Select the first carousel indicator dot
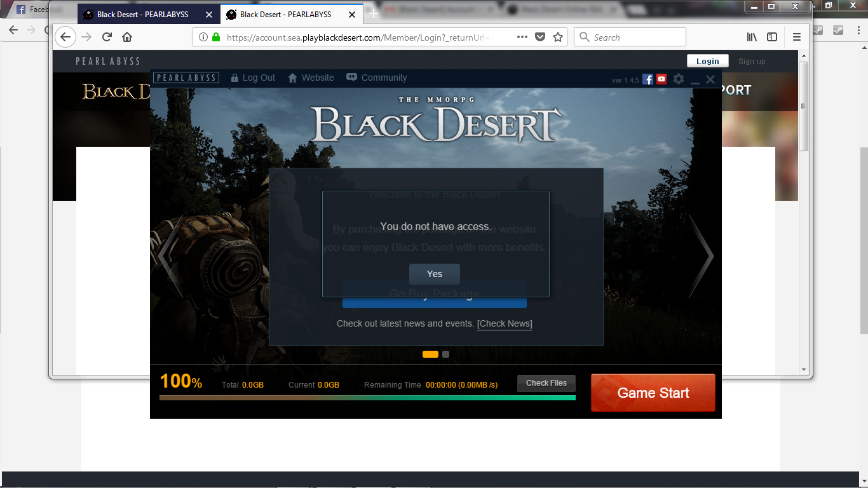 pos(430,354)
